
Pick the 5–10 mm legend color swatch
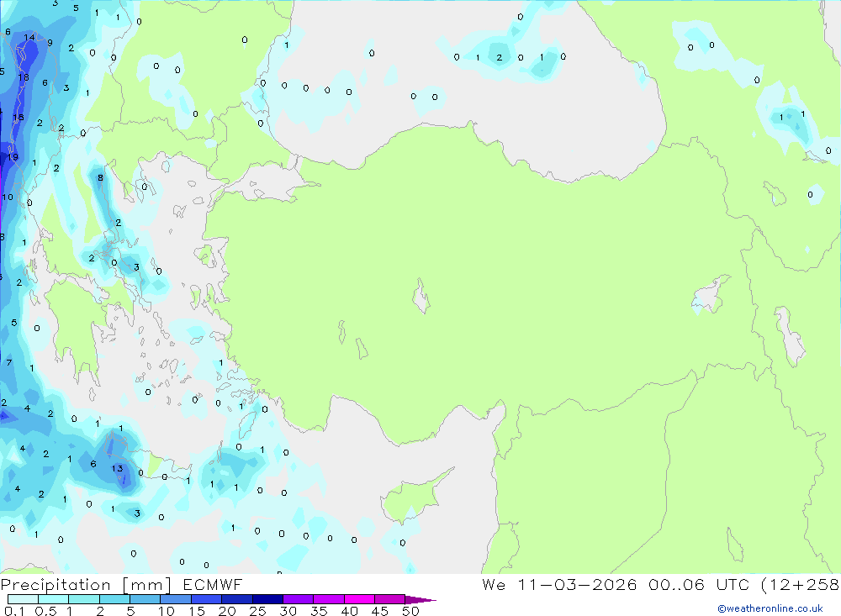[x=145, y=599]
